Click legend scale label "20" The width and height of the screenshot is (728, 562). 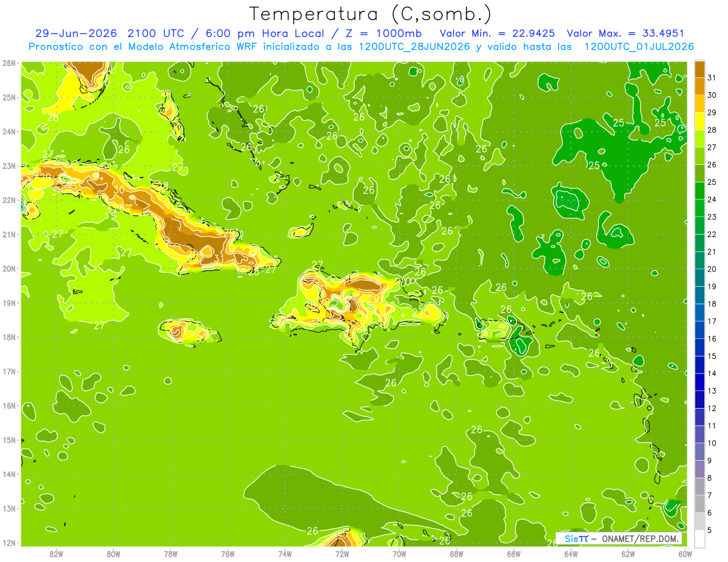tap(712, 269)
